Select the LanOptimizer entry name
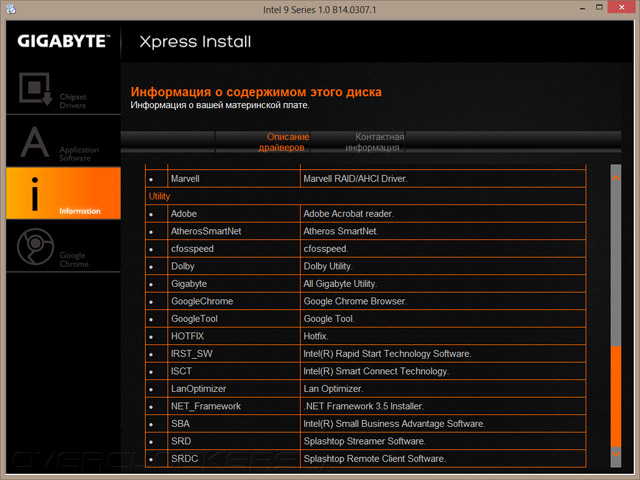 [198, 389]
